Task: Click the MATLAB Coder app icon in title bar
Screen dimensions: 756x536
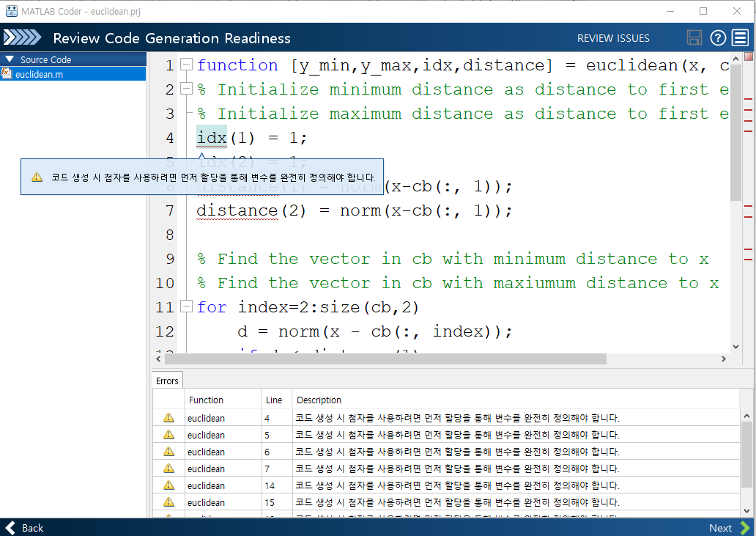Action: (11, 11)
